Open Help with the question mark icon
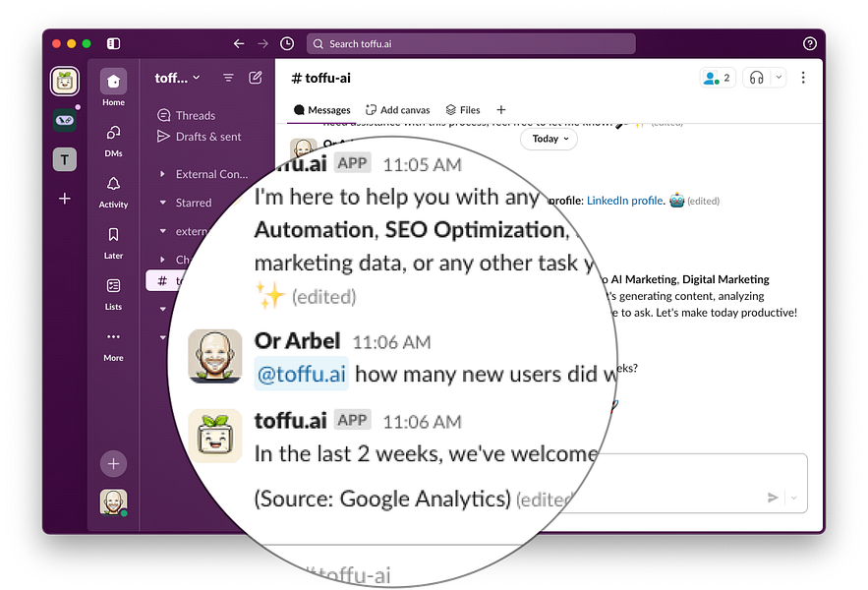The height and width of the screenshot is (590, 868). pyautogui.click(x=809, y=44)
